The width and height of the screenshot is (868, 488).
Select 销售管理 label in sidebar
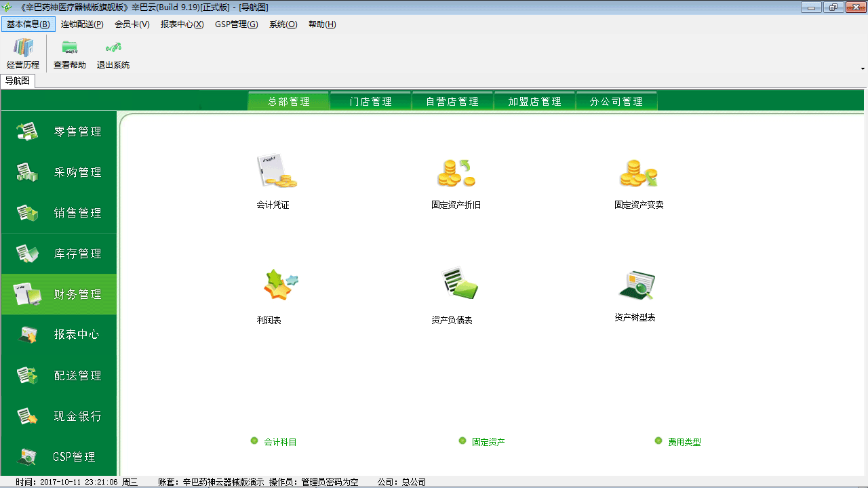pyautogui.click(x=78, y=213)
